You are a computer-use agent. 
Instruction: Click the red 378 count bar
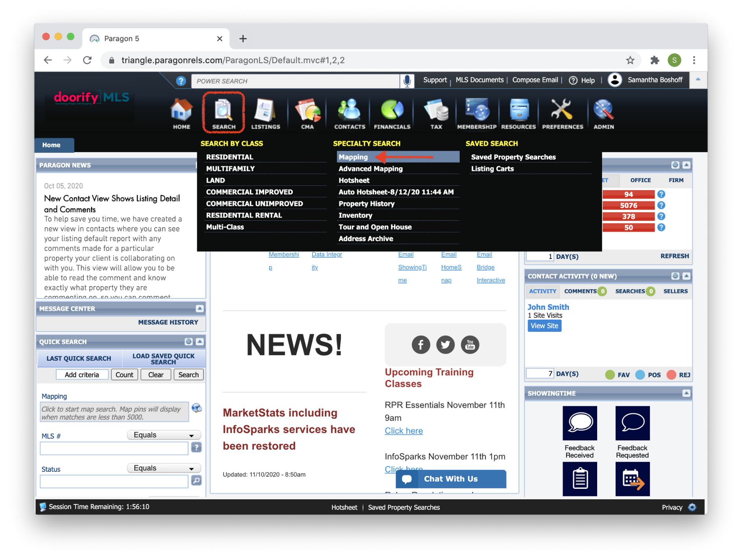pos(628,216)
